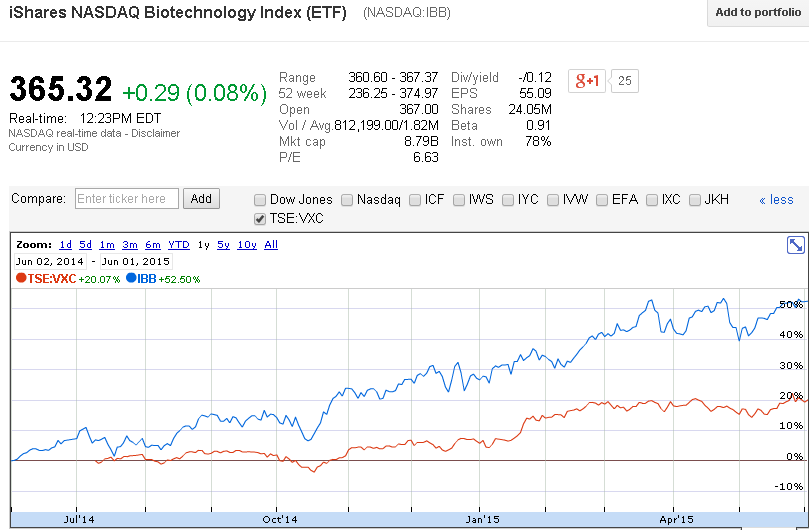Viewport: 809px width, 530px height.
Task: Show the All time zoom range
Action: pyautogui.click(x=270, y=245)
